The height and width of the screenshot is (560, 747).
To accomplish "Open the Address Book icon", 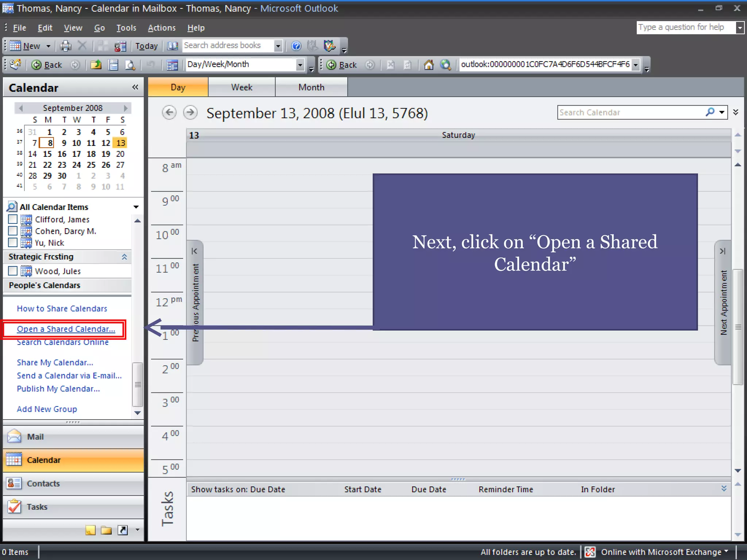I will [172, 46].
